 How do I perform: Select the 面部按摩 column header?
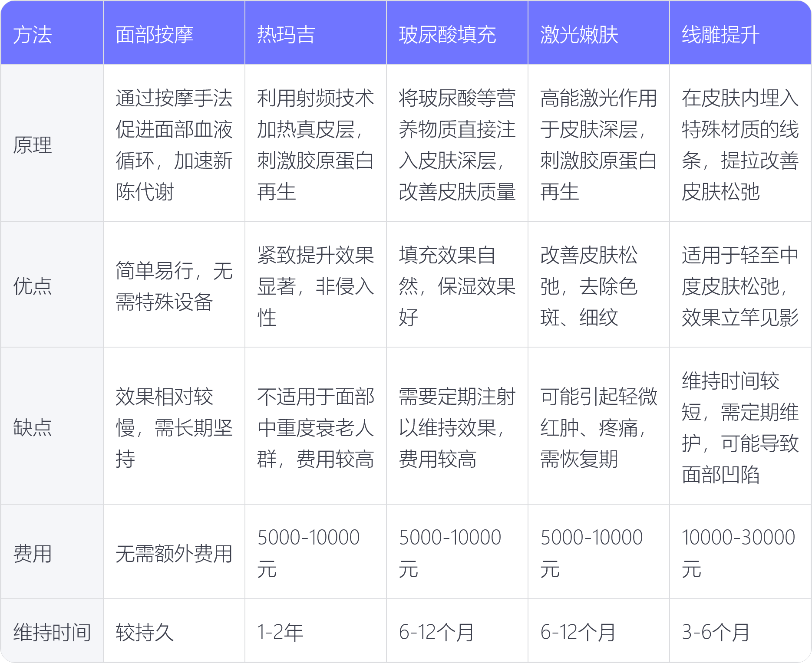[x=174, y=33]
